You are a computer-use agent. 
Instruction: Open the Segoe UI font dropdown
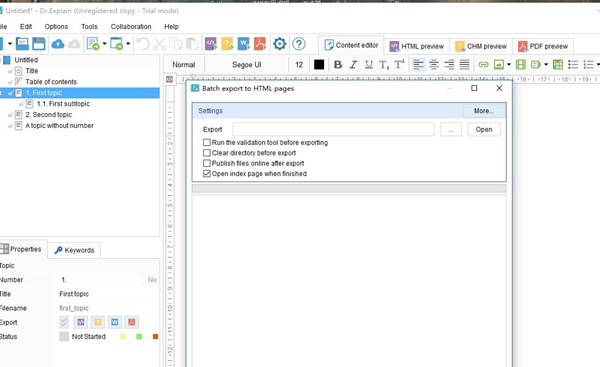tap(246, 65)
